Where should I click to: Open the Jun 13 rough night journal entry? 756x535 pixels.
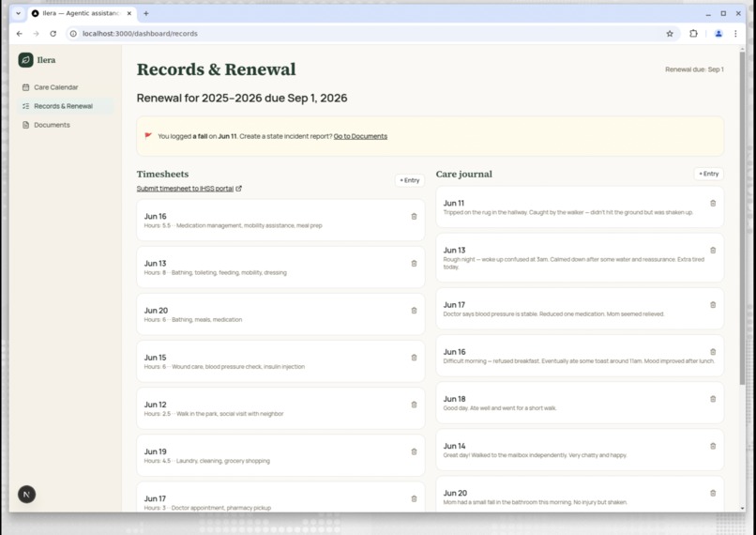click(x=580, y=257)
